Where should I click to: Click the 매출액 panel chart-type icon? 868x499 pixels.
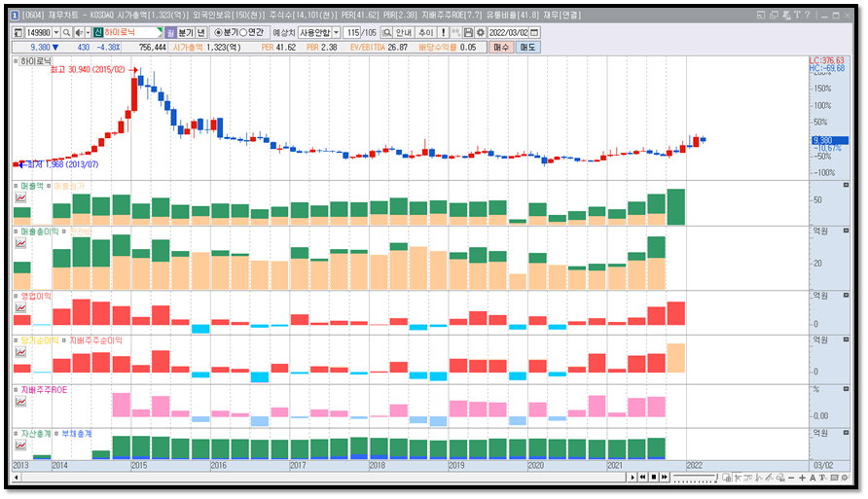[x=20, y=197]
